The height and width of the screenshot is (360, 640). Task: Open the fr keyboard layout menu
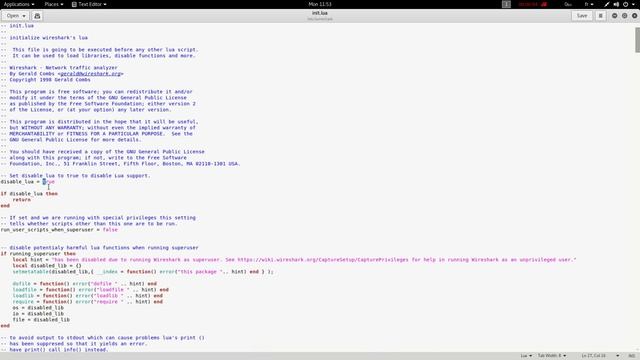coord(589,4)
